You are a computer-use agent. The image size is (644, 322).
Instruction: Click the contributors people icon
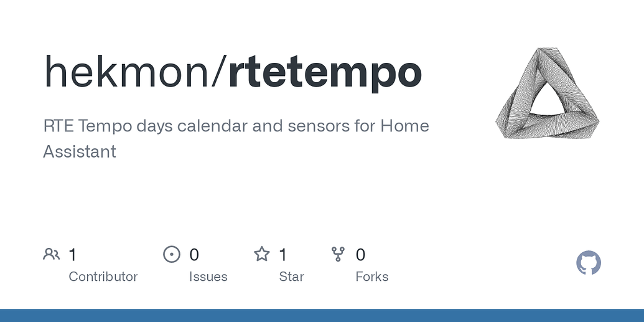pos(51,254)
